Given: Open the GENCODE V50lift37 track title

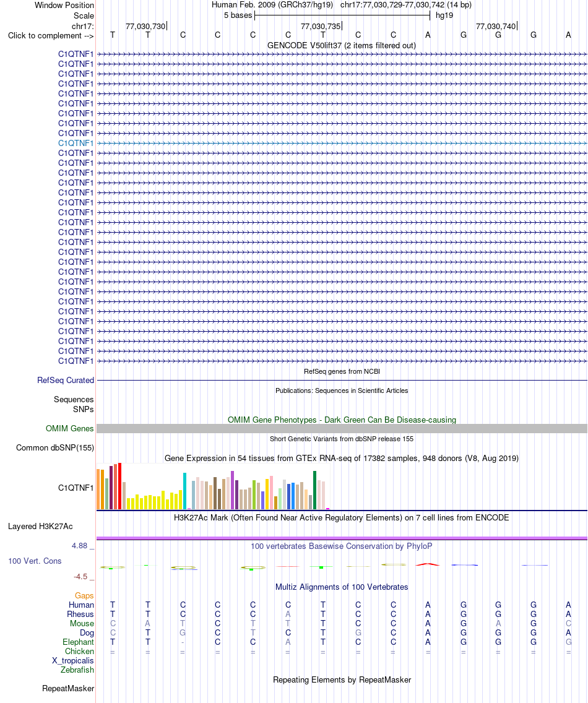Looking at the screenshot, I should (342, 45).
